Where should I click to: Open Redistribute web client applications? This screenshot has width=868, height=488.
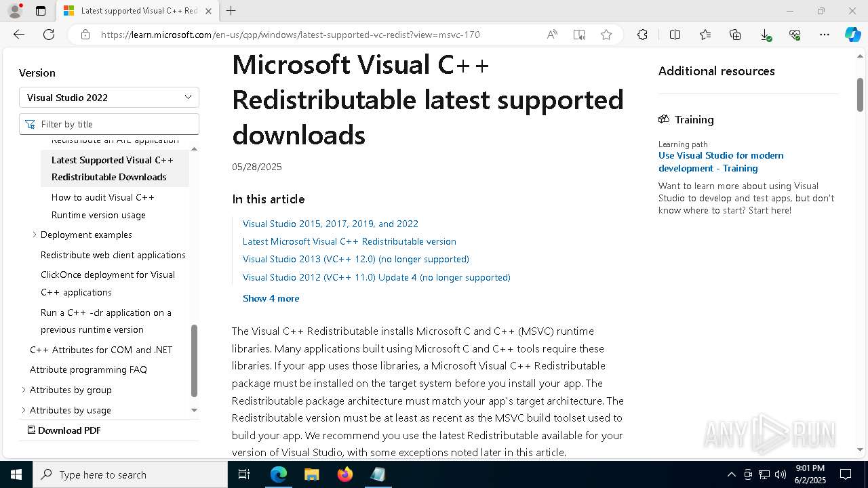113,255
